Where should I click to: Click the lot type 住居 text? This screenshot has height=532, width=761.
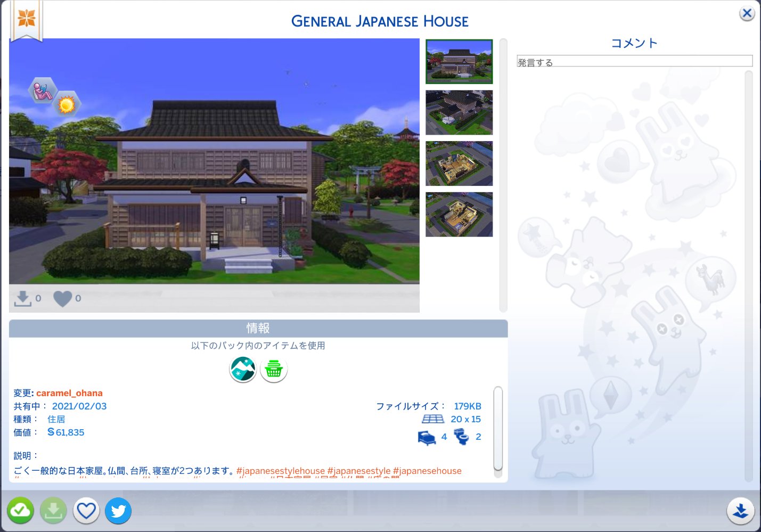tap(56, 420)
